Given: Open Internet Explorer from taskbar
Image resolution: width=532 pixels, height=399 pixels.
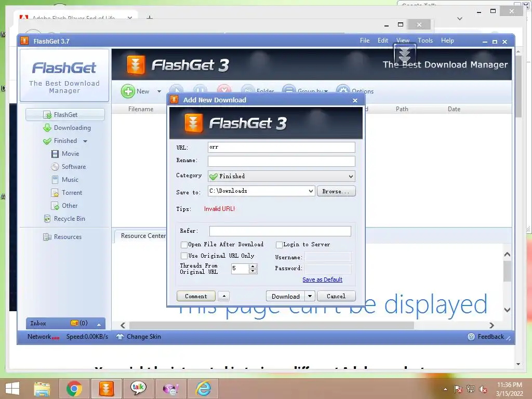Looking at the screenshot, I should 203,389.
